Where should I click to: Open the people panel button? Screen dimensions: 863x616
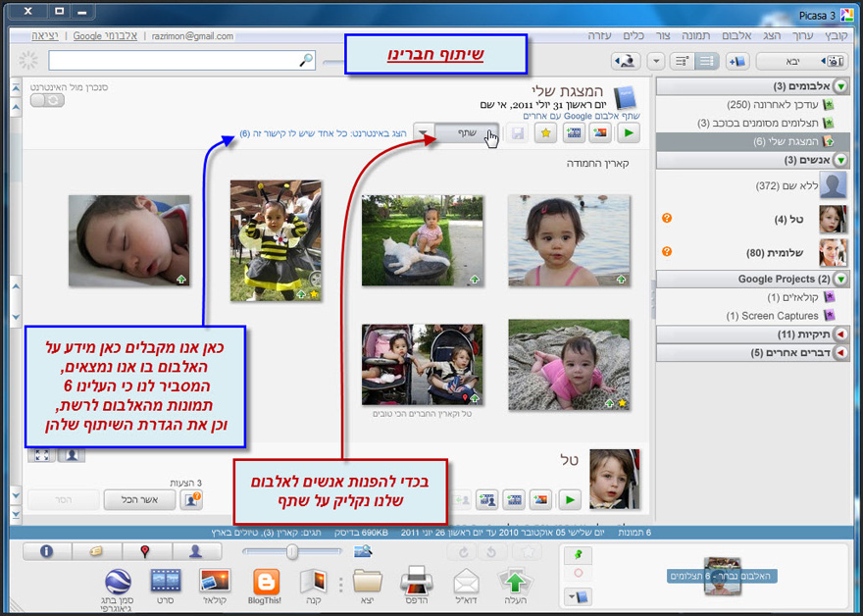pyautogui.click(x=195, y=551)
